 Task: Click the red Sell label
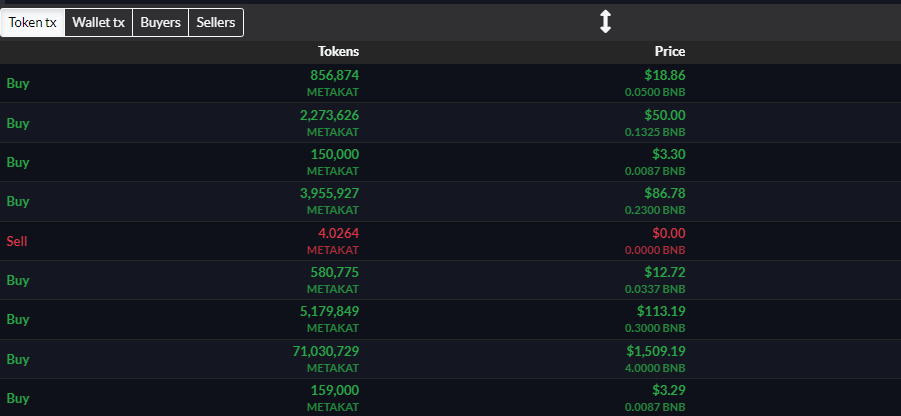click(x=17, y=241)
